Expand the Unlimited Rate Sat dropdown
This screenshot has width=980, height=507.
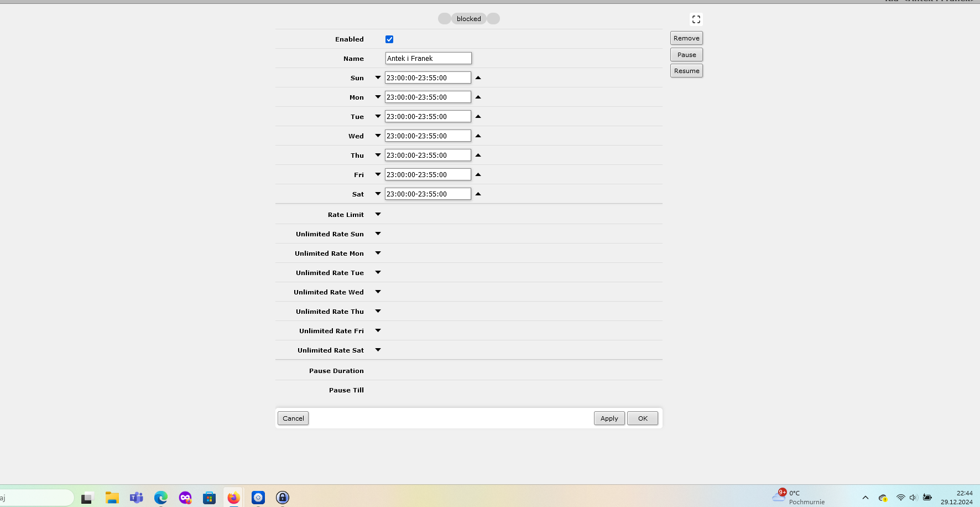coord(378,350)
